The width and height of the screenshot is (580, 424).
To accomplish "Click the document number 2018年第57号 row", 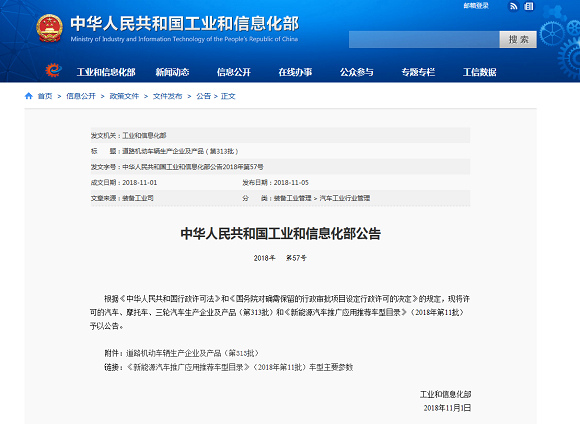I will tap(280, 167).
